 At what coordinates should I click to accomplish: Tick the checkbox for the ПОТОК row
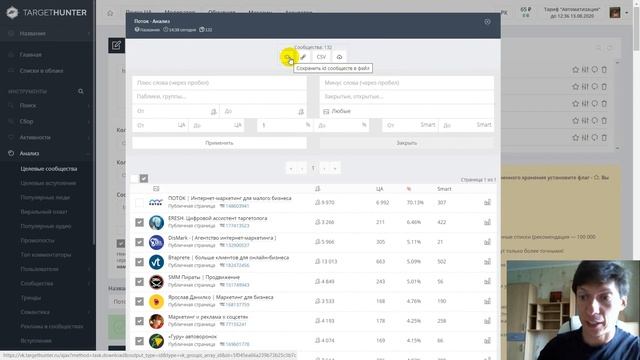click(140, 202)
